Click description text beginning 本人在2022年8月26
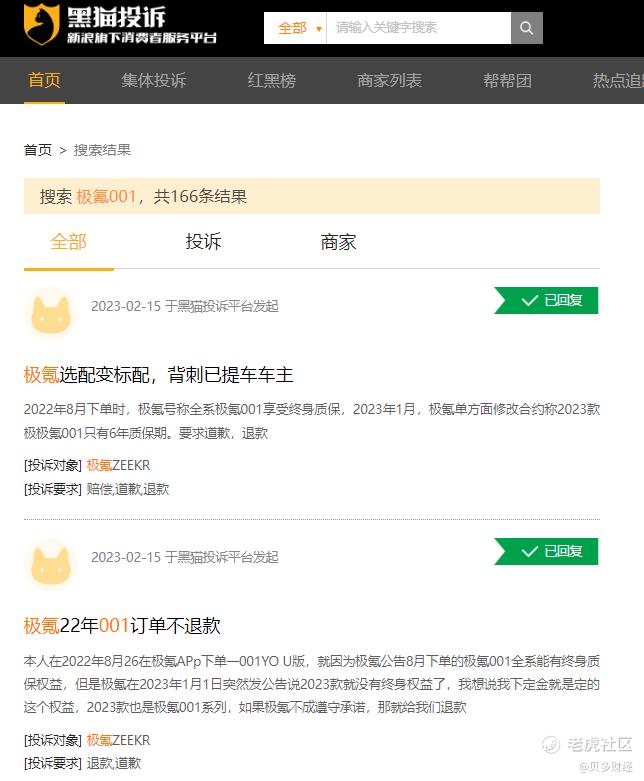This screenshot has height=781, width=644. coord(312,684)
